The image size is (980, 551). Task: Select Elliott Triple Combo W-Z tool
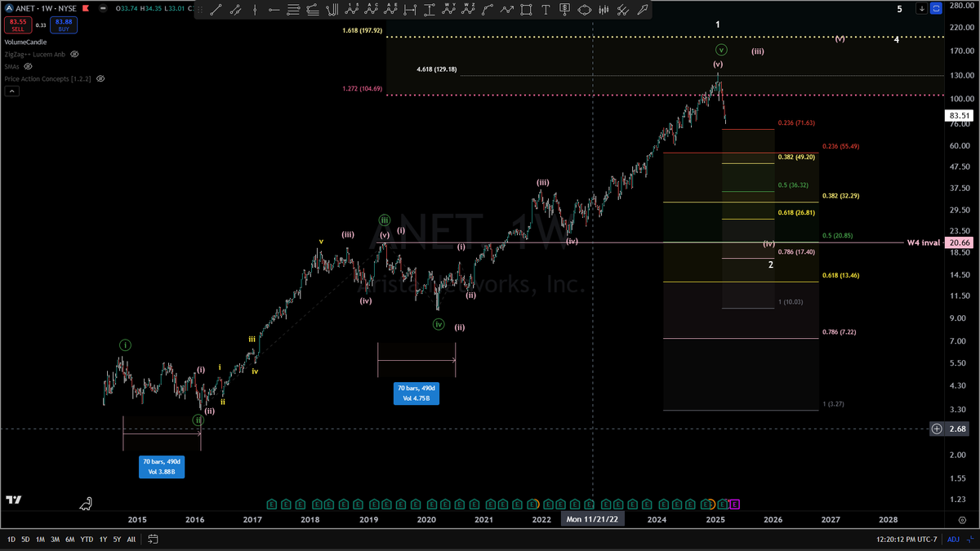[x=469, y=10]
